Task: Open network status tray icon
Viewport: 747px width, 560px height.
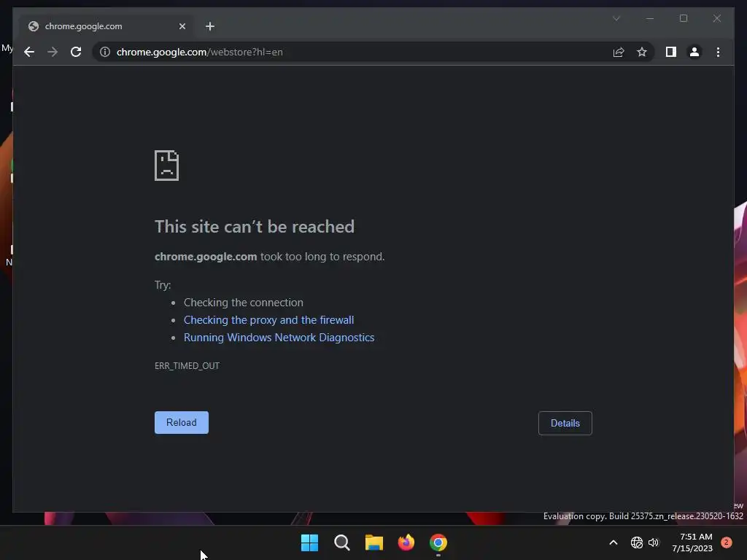Action: pos(636,542)
